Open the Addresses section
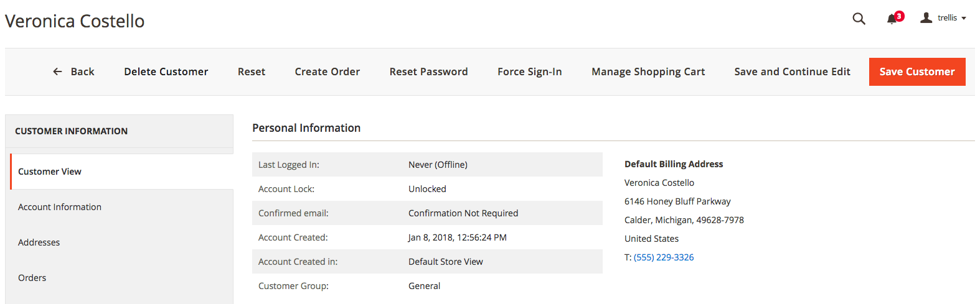 [122, 242]
